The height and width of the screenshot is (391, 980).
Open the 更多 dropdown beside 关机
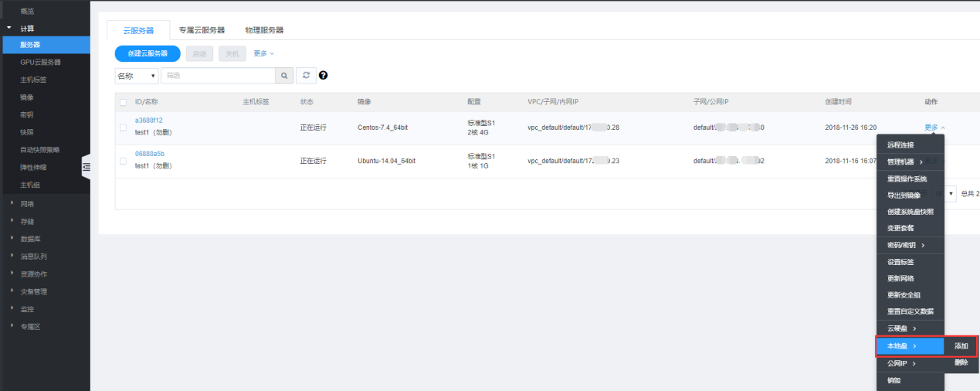(263, 53)
